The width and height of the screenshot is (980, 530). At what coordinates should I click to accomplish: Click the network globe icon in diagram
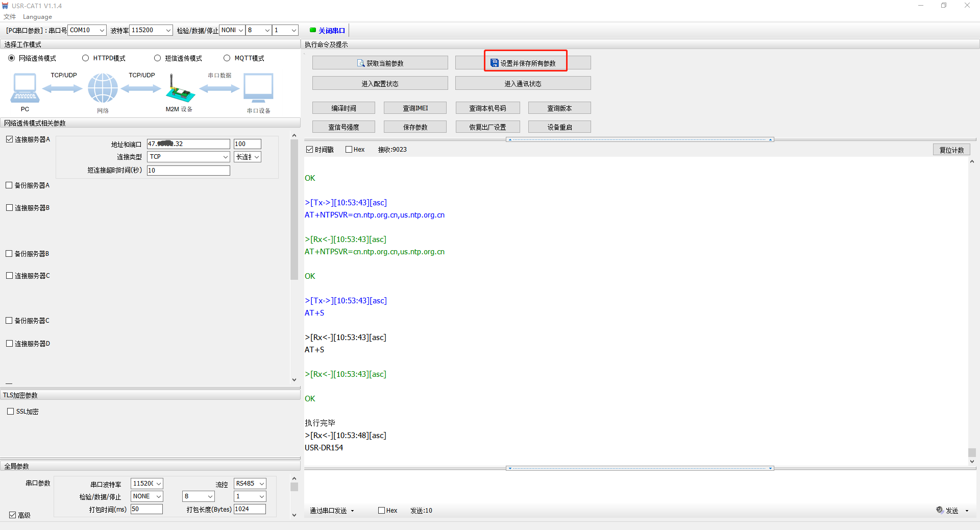pyautogui.click(x=103, y=88)
